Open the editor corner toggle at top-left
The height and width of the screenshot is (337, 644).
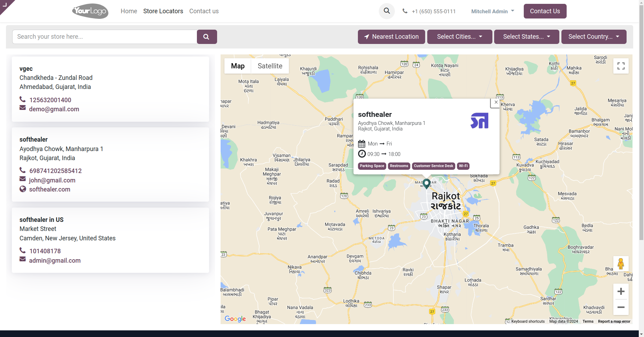5,5
